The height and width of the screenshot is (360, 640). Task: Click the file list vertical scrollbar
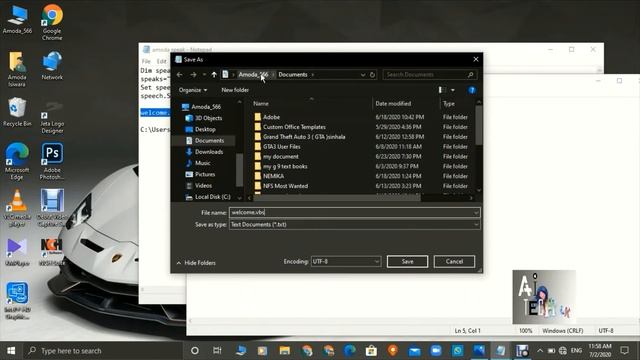[x=479, y=126]
